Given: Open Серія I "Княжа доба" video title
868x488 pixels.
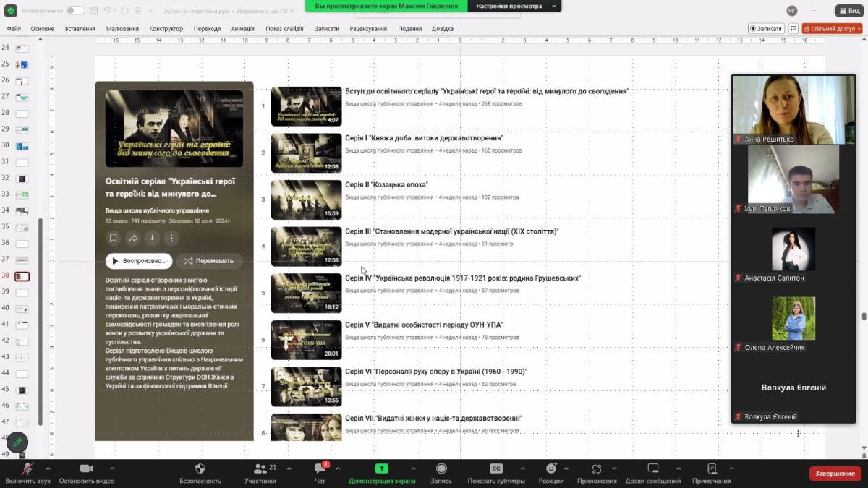Looking at the screenshot, I should 425,138.
